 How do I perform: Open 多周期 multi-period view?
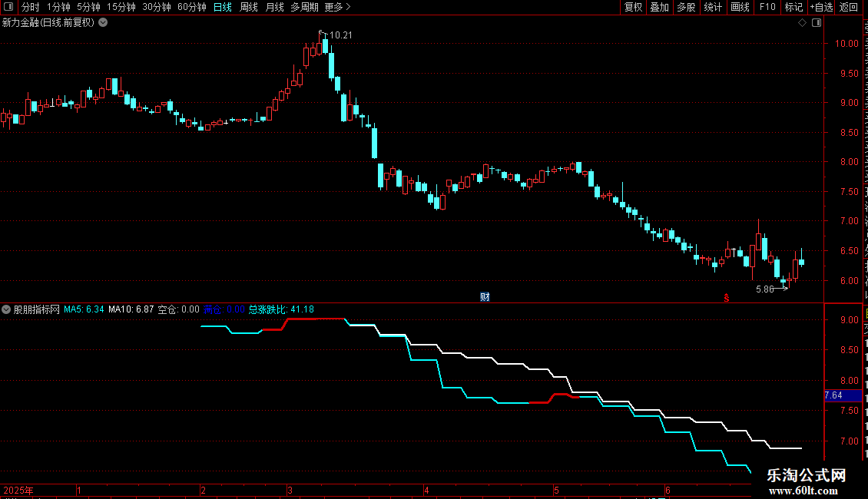click(x=304, y=7)
